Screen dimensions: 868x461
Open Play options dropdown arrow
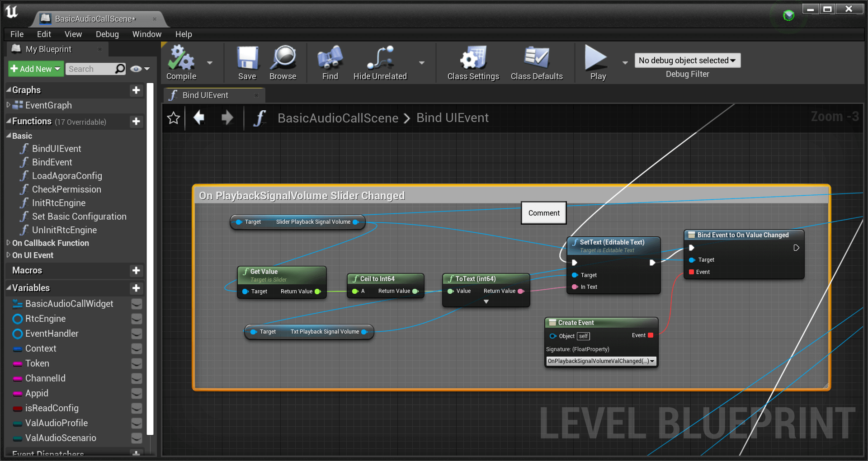625,63
